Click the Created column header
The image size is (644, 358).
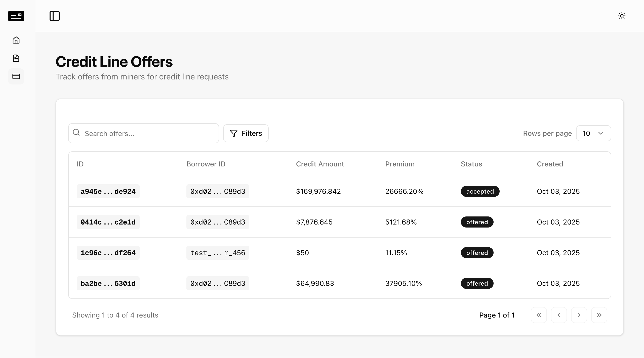[x=550, y=164]
